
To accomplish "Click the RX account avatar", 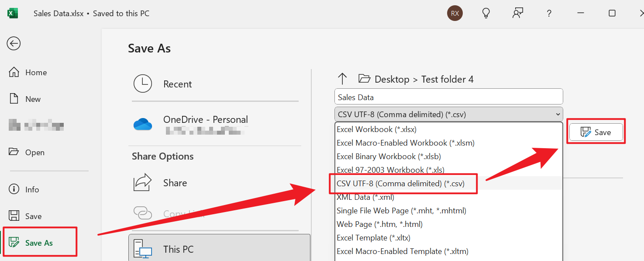I will coord(455,13).
